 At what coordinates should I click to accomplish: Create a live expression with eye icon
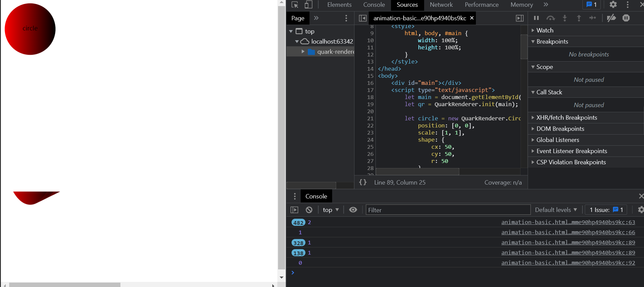coord(353,210)
